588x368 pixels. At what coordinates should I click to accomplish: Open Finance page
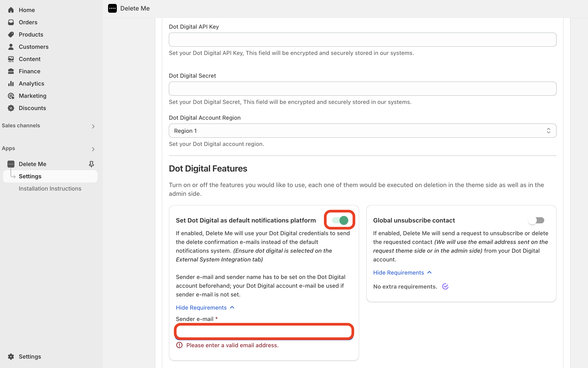[30, 71]
